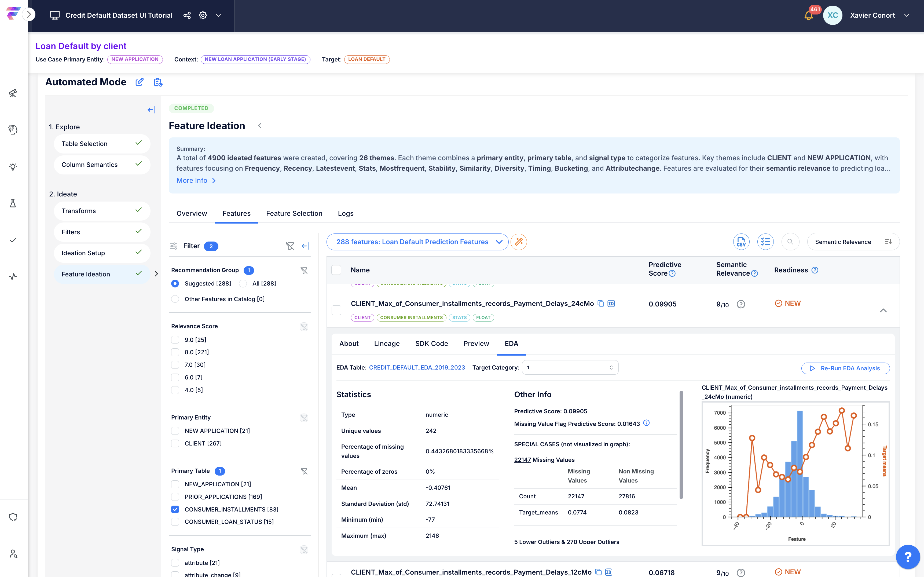This screenshot has height=577, width=924.
Task: Uncheck CONSUMER_INSTALLMENTS primary table
Action: click(x=175, y=509)
